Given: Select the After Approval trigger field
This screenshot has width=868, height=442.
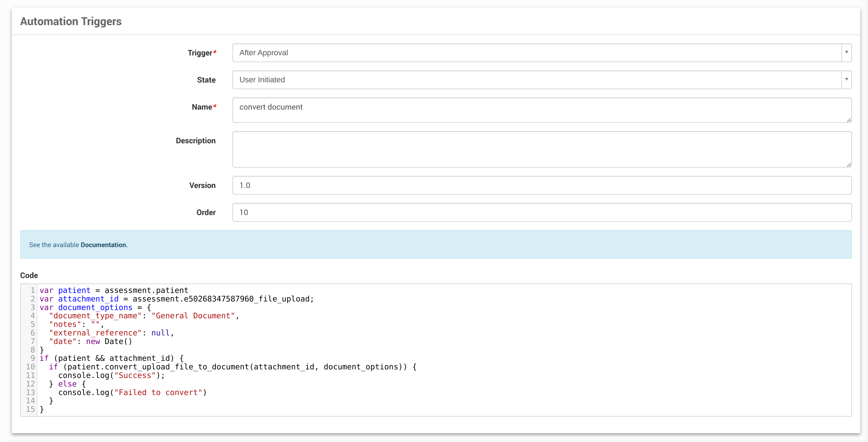Looking at the screenshot, I should (x=536, y=52).
